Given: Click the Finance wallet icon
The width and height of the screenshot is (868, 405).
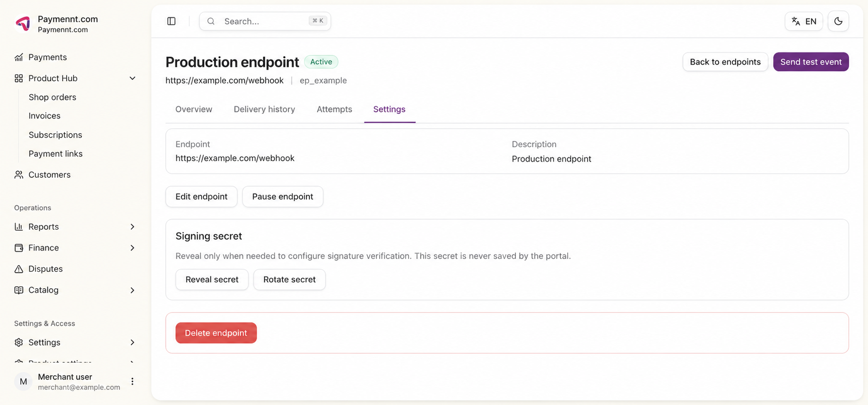Looking at the screenshot, I should coord(19,248).
